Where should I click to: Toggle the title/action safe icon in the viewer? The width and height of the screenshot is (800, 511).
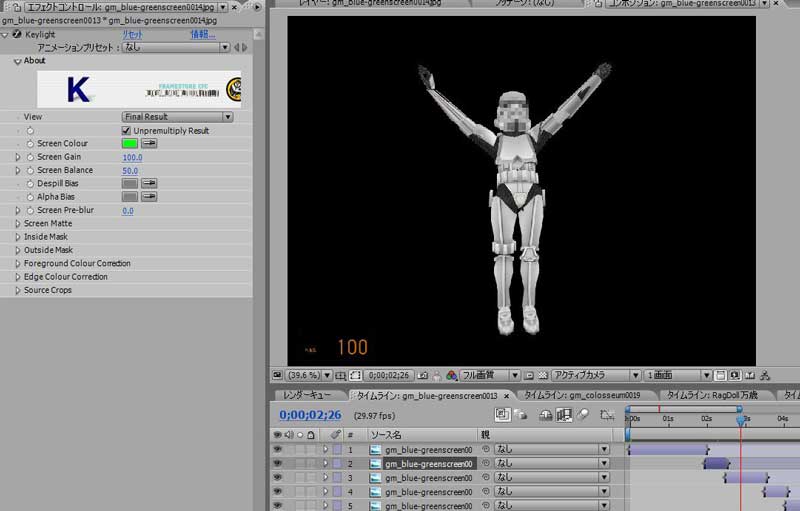(x=340, y=375)
